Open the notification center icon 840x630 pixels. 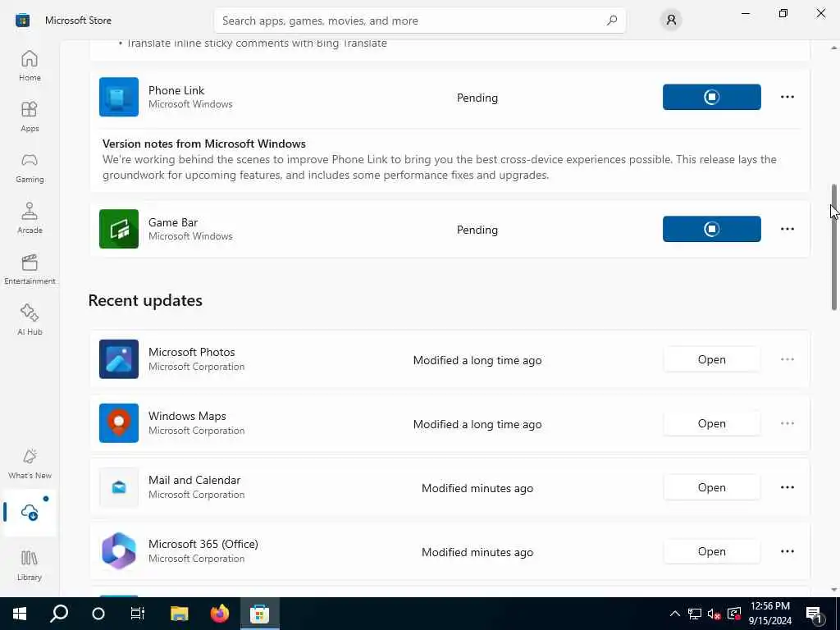pyautogui.click(x=815, y=614)
